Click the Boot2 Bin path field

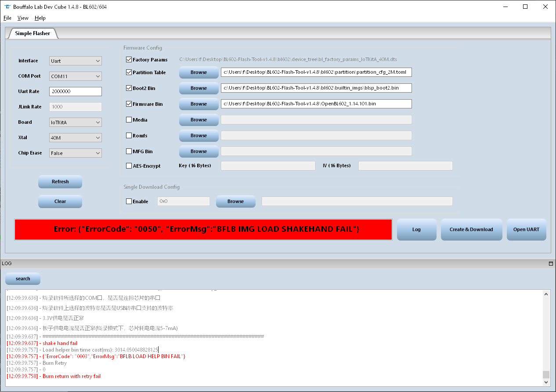click(316, 88)
